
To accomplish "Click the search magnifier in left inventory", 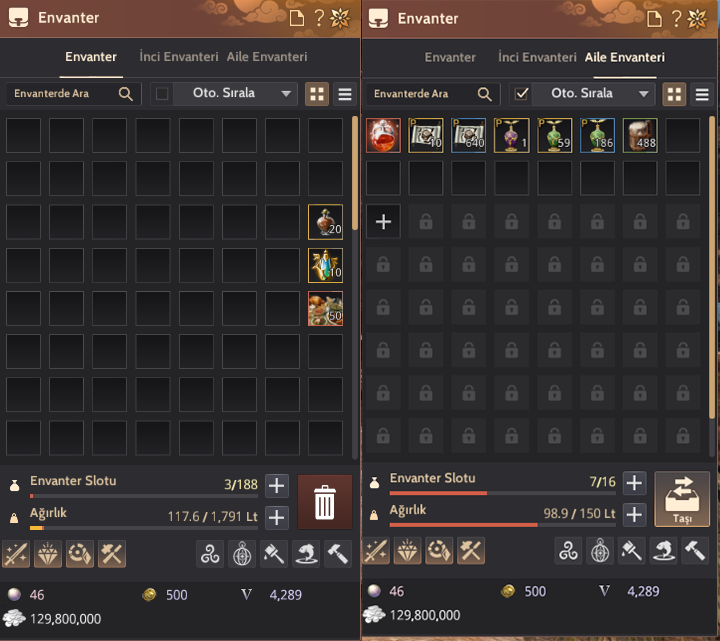I will click(125, 94).
